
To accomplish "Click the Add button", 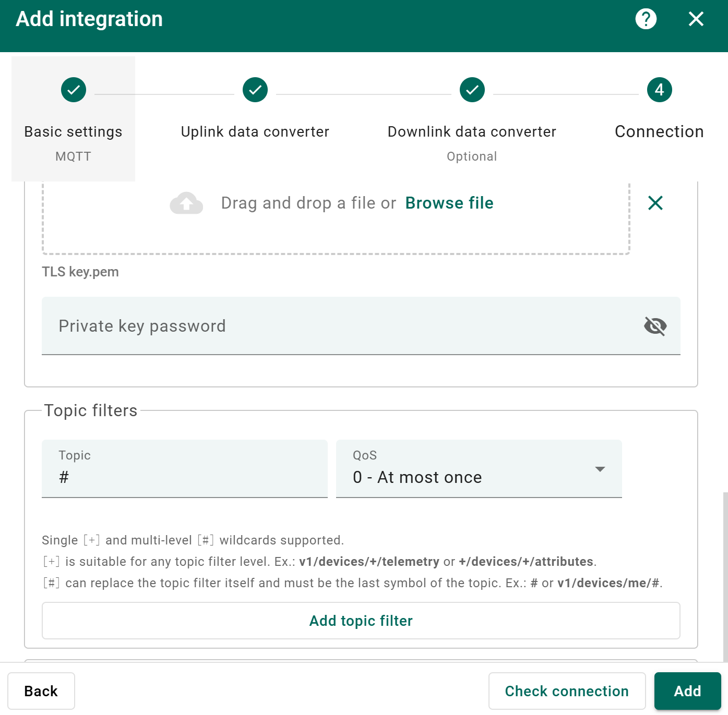I will click(x=687, y=691).
